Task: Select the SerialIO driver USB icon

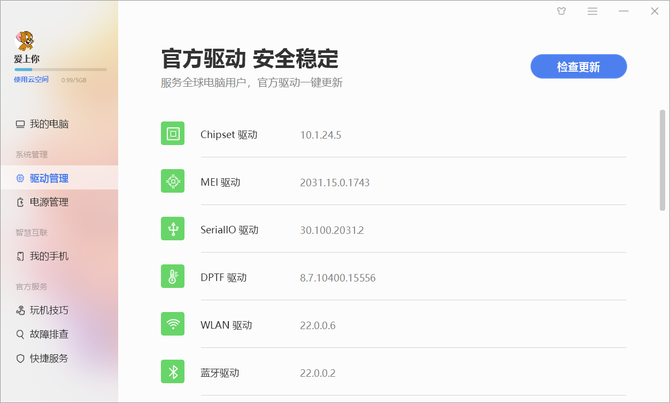Action: click(173, 229)
